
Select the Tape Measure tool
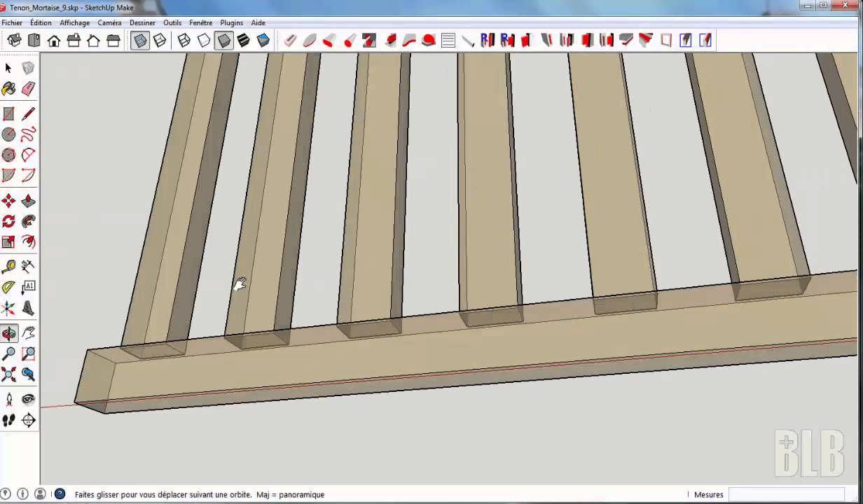[8, 267]
